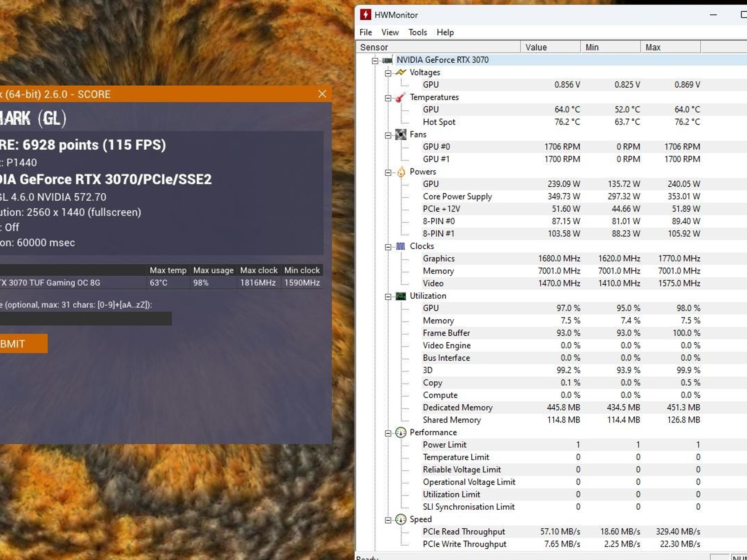Collapse the Utilization section
This screenshot has height=560, width=747.
388,296
